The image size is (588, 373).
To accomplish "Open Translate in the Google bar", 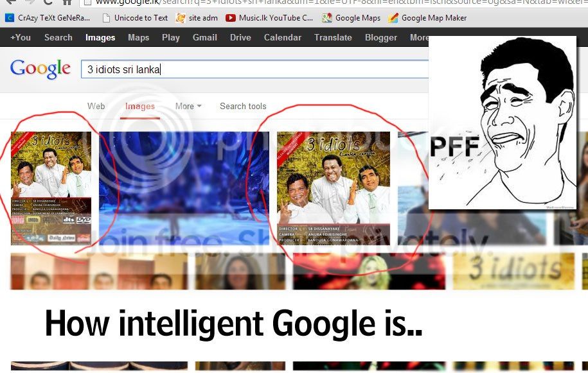I will (333, 37).
